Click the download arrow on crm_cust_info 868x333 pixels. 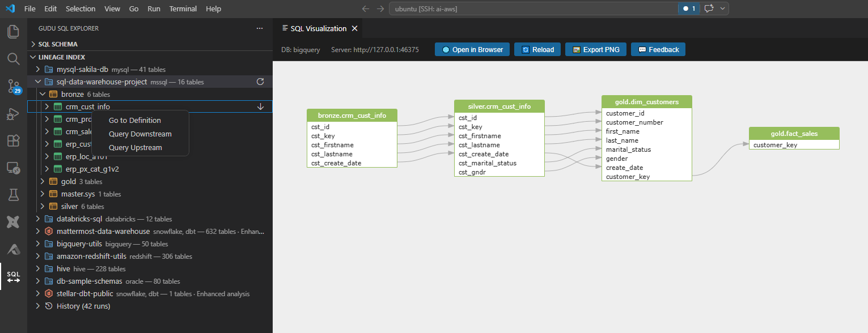tap(260, 106)
